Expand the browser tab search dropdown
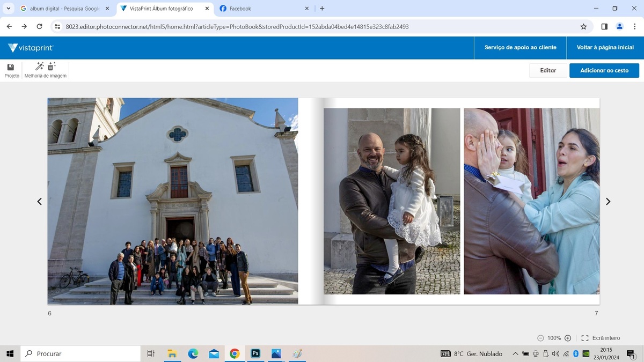Screen dimensions: 644x362 coord(9,9)
